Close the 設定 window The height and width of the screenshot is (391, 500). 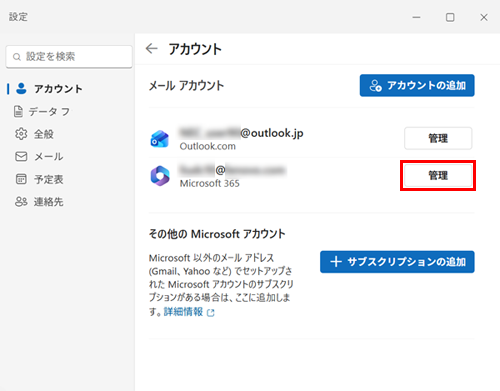click(484, 17)
